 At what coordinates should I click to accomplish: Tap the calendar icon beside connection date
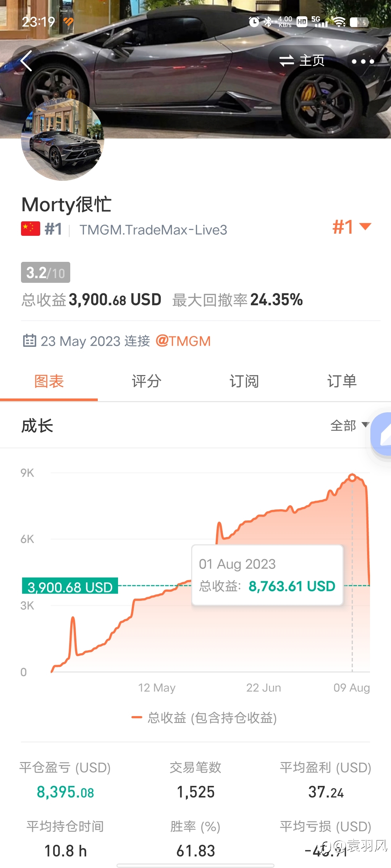point(29,341)
